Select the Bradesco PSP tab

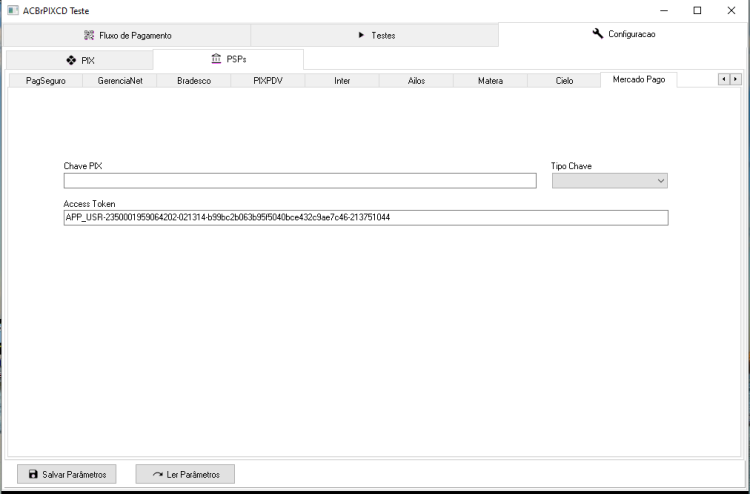point(194,81)
